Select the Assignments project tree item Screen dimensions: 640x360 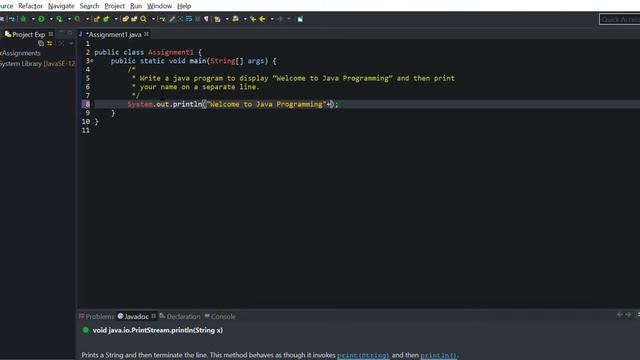(x=20, y=53)
